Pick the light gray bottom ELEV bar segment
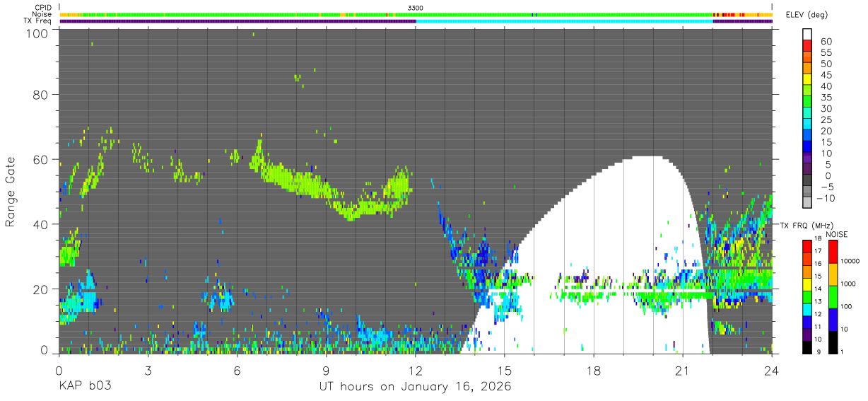 click(807, 203)
